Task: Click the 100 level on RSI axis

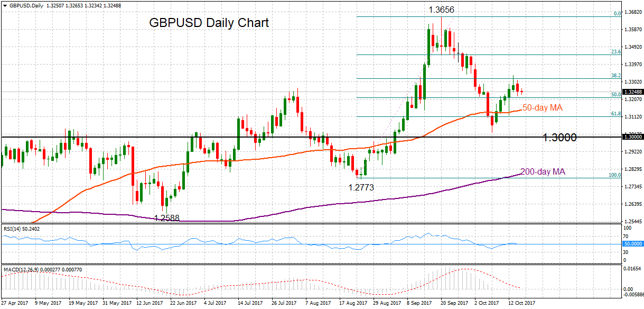Action: tap(628, 229)
